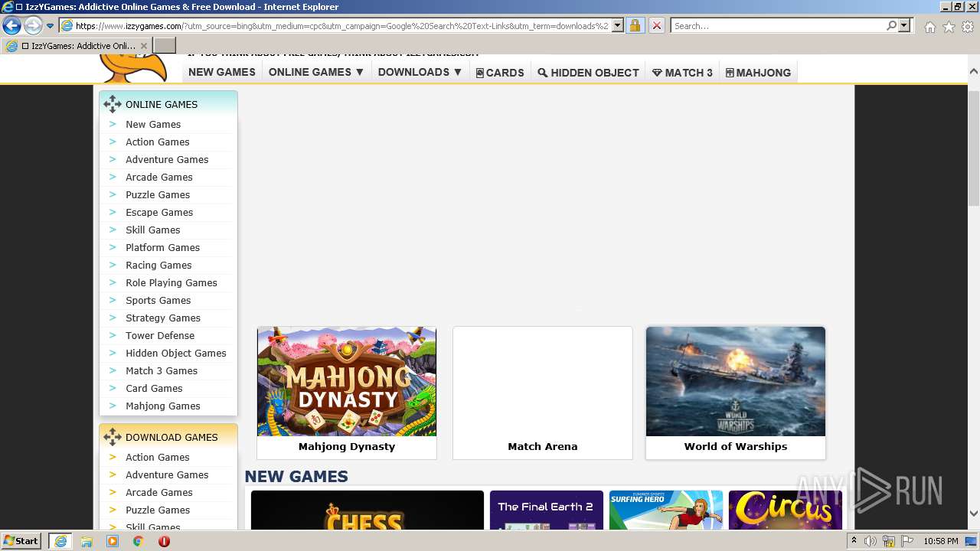Open Favorites star icon
Image resolution: width=980 pixels, height=551 pixels.
click(x=949, y=27)
